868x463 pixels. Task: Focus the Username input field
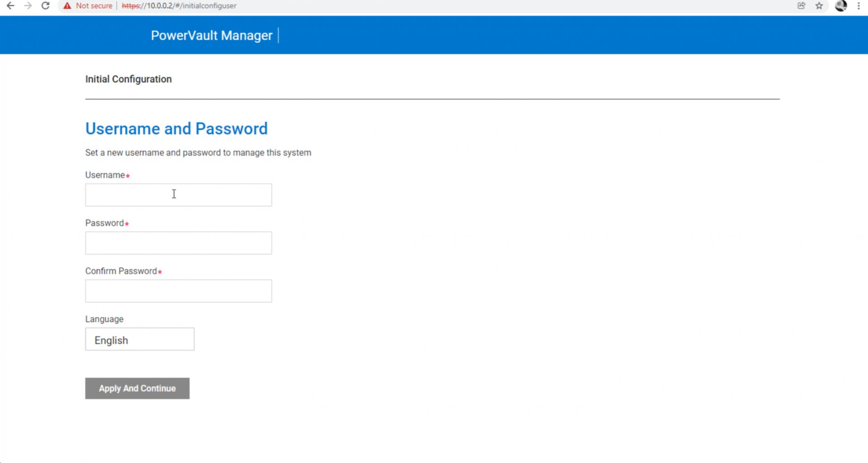178,195
